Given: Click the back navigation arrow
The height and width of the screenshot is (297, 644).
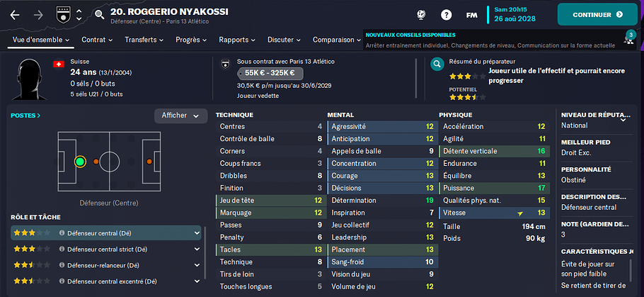Looking at the screenshot, I should [x=16, y=14].
